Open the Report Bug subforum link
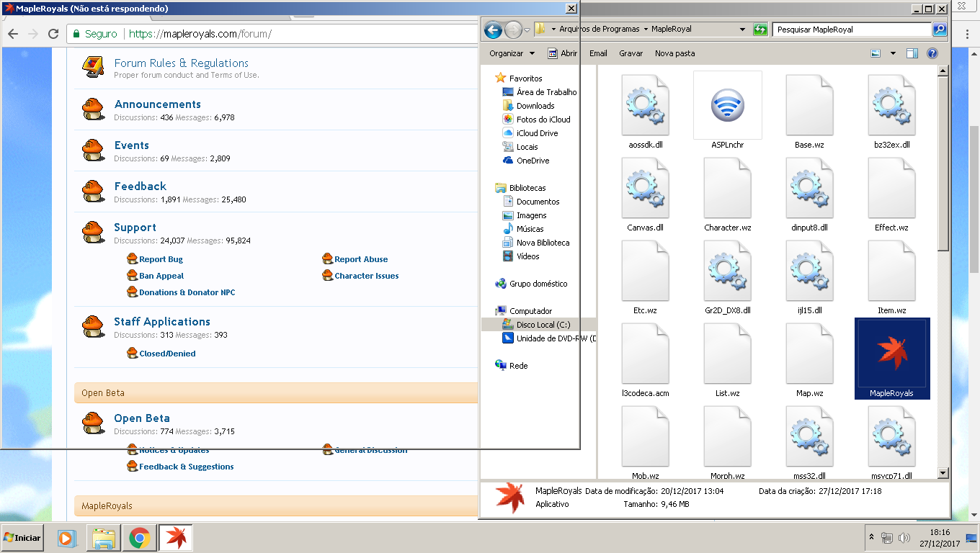The width and height of the screenshot is (980, 553). pos(161,259)
